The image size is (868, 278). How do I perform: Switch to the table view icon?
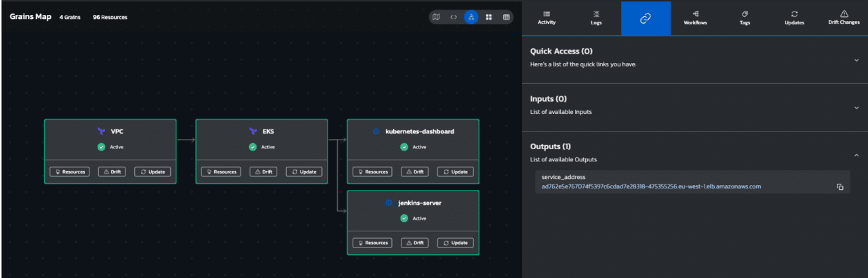[507, 17]
